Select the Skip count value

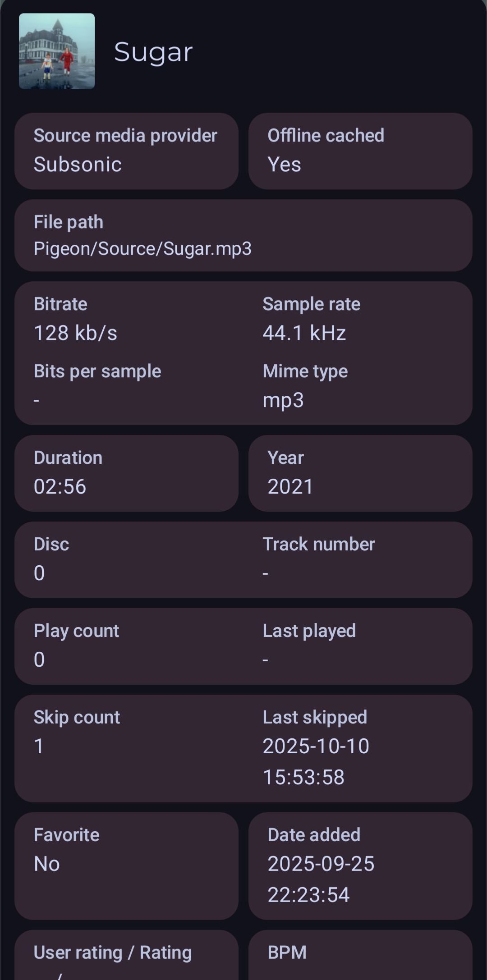coord(40,746)
